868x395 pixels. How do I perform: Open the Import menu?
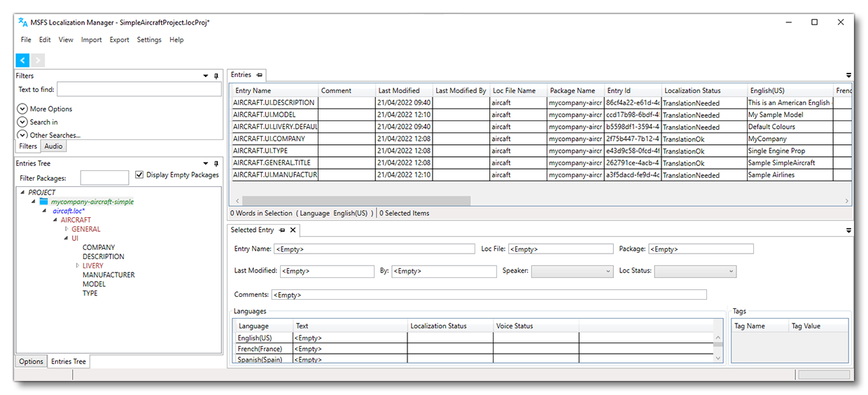pos(91,40)
